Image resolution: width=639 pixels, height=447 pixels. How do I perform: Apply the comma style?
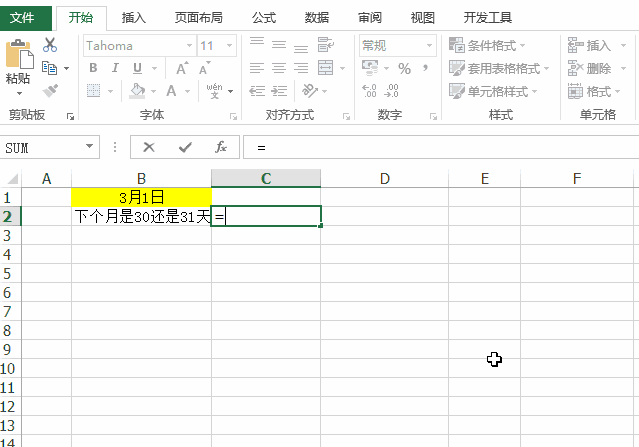pyautogui.click(x=425, y=68)
